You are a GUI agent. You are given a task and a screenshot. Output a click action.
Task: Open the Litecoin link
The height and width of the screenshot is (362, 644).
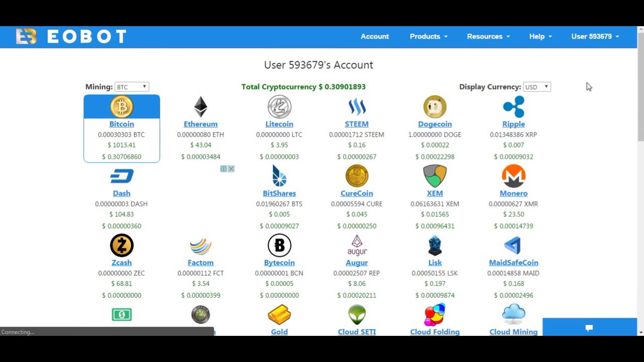click(279, 124)
